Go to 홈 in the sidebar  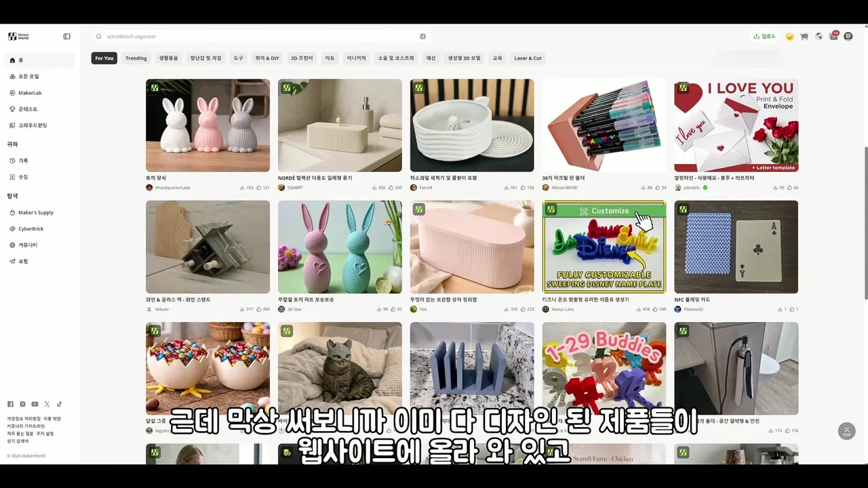(41, 60)
